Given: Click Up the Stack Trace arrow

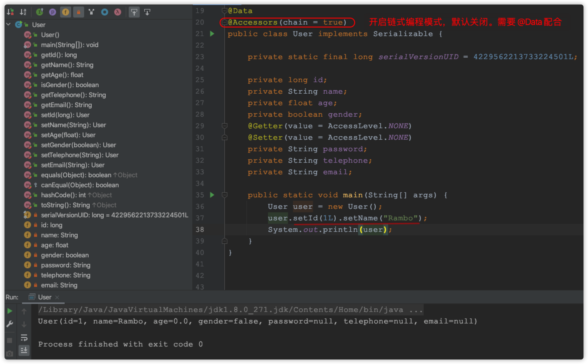Looking at the screenshot, I should tap(24, 311).
